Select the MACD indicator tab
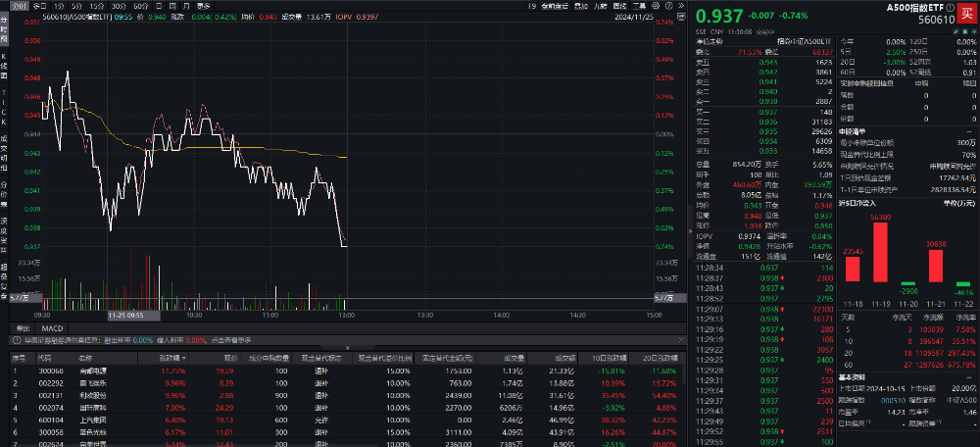This screenshot has height=447, width=980. point(52,327)
